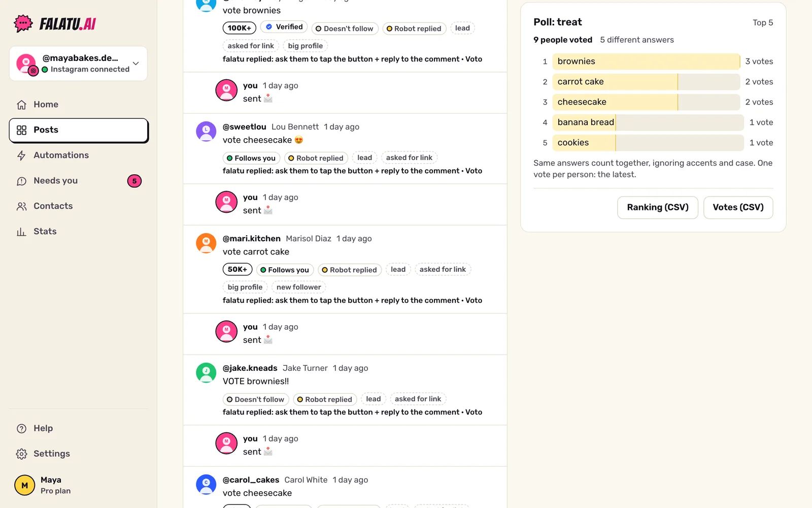Click the account avatar with Instagram badge
The width and height of the screenshot is (812, 508).
point(26,64)
